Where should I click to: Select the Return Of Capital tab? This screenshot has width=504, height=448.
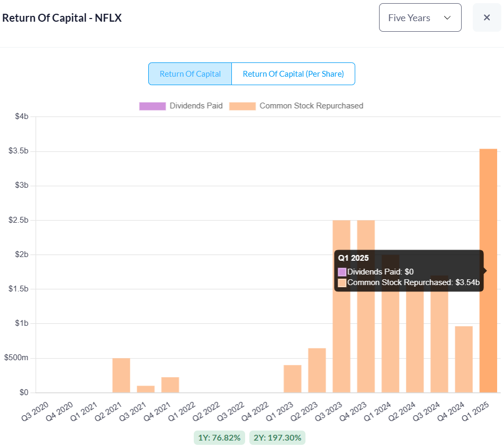[x=190, y=74]
